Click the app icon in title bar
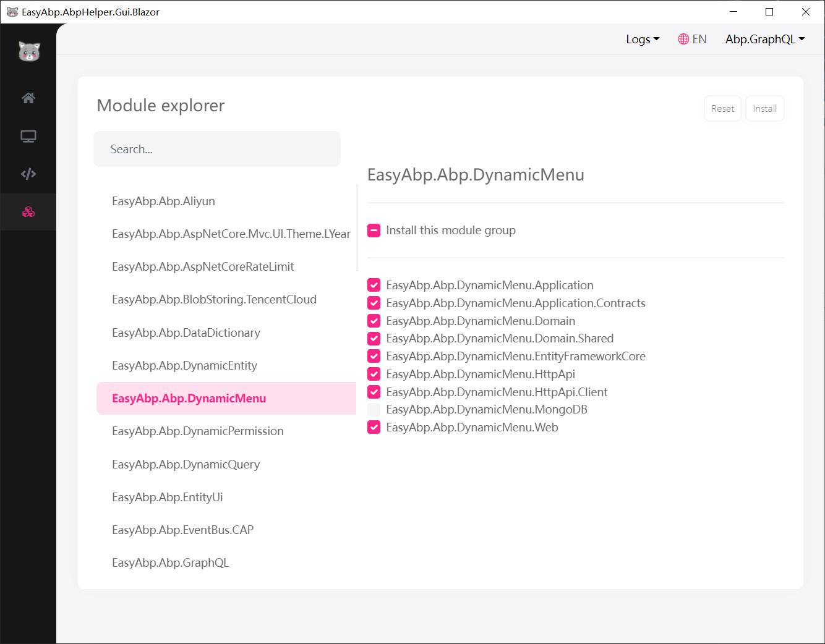Screen dimensions: 825x644 (x=12, y=12)
